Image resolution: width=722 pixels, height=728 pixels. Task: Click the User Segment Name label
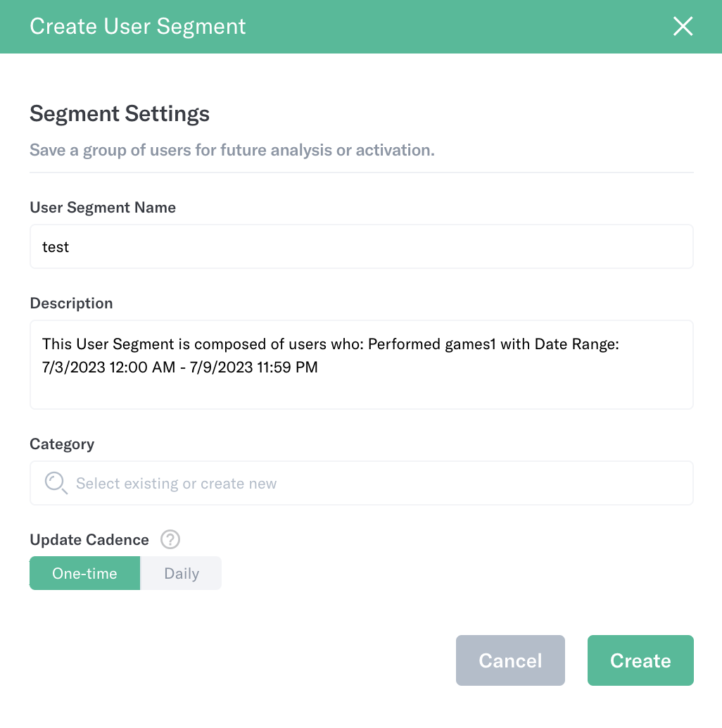tap(103, 208)
